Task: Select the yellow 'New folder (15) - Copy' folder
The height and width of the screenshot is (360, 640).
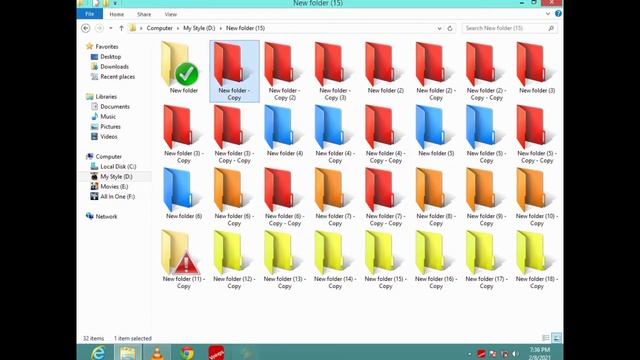Action: pyautogui.click(x=384, y=253)
